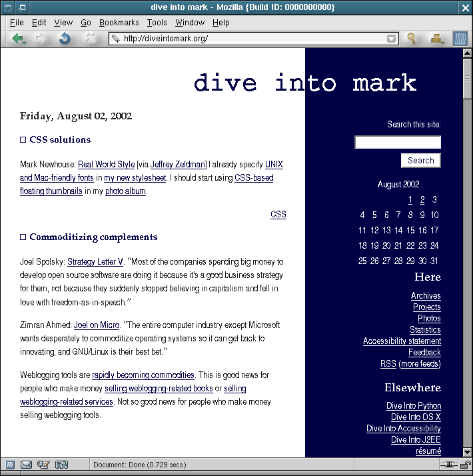Visit the Dive Into J2EE link
The width and height of the screenshot is (473, 476).
click(x=416, y=439)
